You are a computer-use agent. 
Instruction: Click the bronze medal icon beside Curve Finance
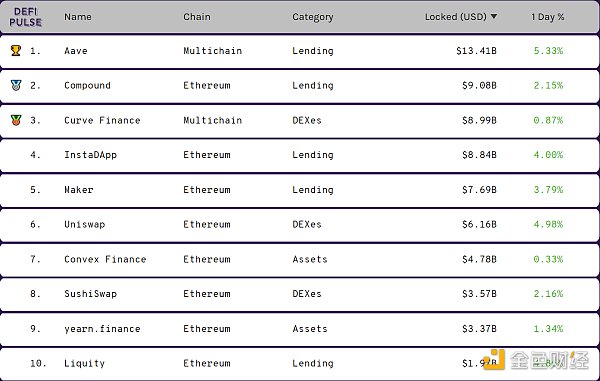pos(16,120)
